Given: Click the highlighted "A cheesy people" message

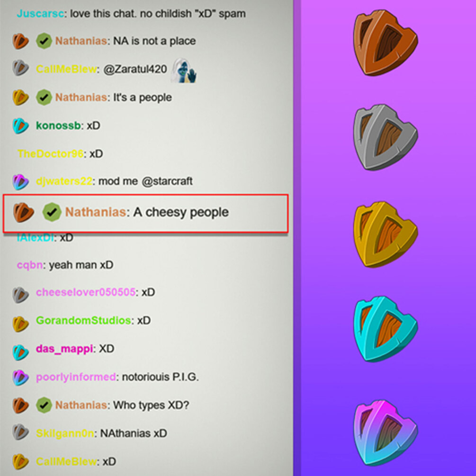Looking at the screenshot, I should (x=145, y=214).
